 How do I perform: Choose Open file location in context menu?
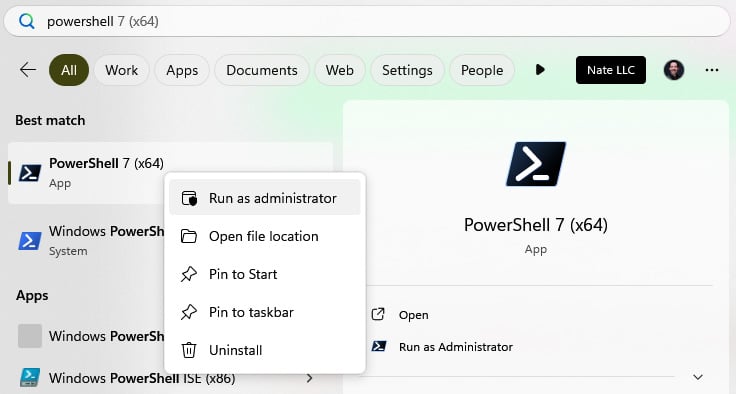[265, 236]
